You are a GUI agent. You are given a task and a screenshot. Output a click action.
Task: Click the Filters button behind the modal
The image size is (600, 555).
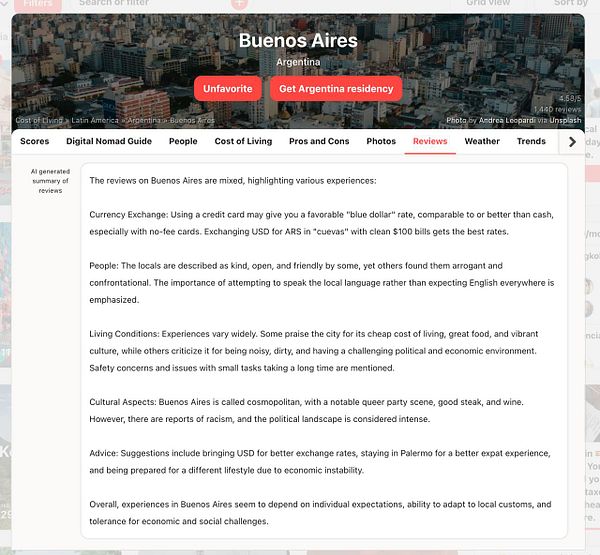[38, 5]
